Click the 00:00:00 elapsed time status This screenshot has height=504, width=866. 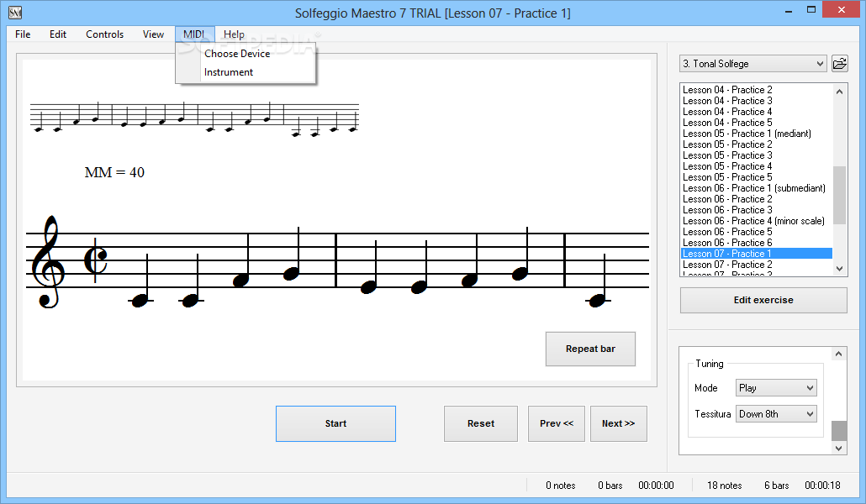coord(656,486)
